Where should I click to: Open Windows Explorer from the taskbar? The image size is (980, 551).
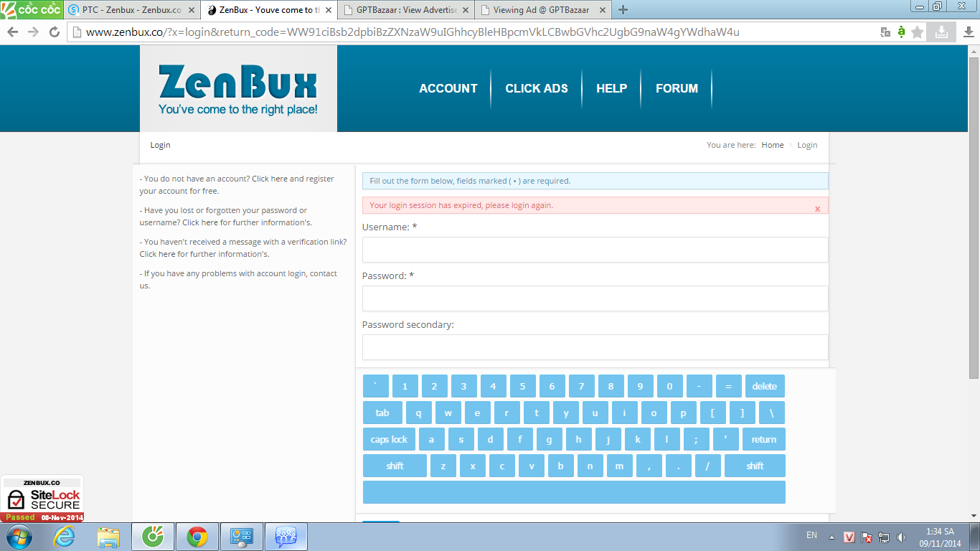click(108, 537)
